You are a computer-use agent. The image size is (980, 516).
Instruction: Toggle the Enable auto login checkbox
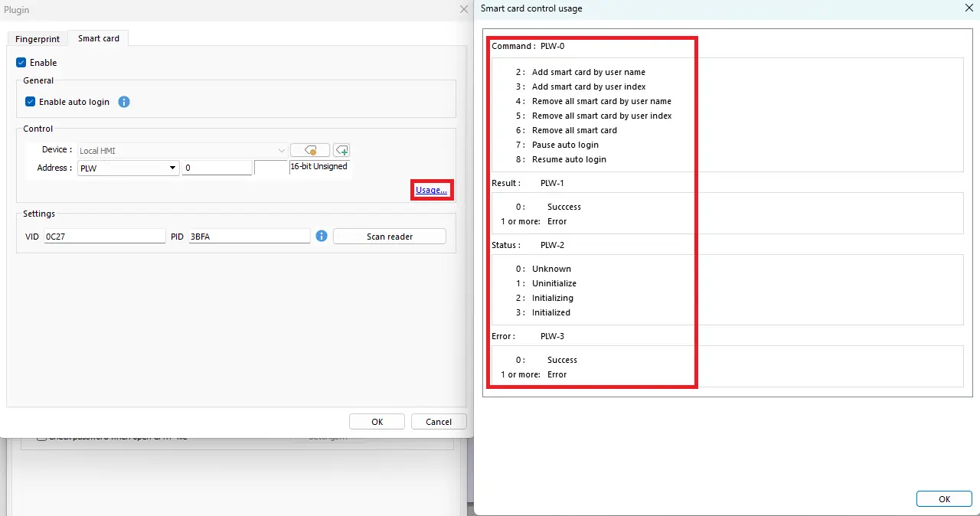[x=30, y=101]
